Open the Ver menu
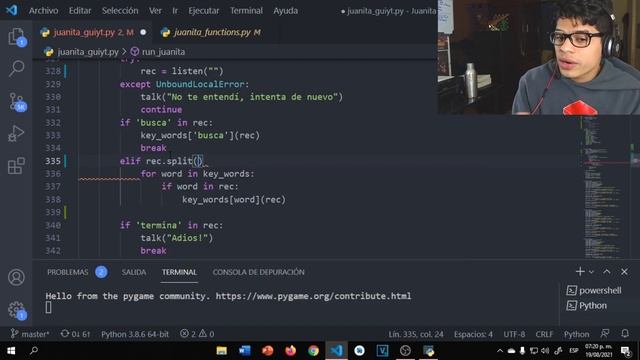The width and height of the screenshot is (640, 360). click(155, 11)
